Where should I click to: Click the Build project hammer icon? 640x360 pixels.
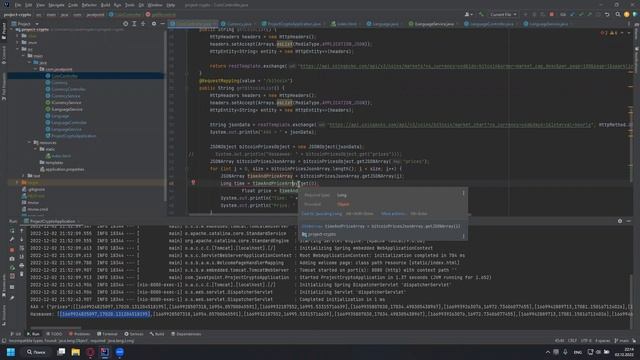[481, 14]
